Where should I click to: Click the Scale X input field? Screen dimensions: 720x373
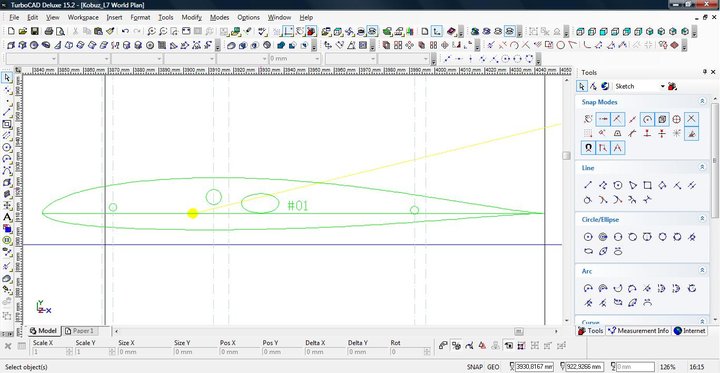pos(51,352)
